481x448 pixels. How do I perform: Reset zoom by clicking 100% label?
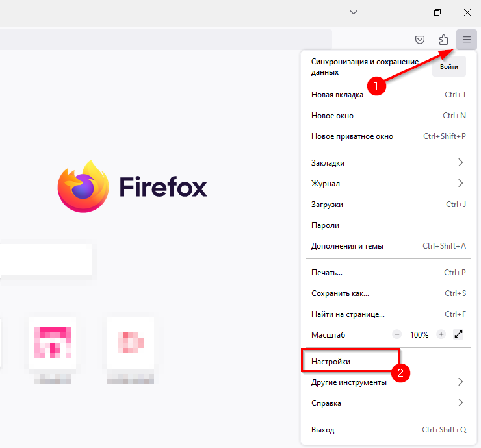419,334
